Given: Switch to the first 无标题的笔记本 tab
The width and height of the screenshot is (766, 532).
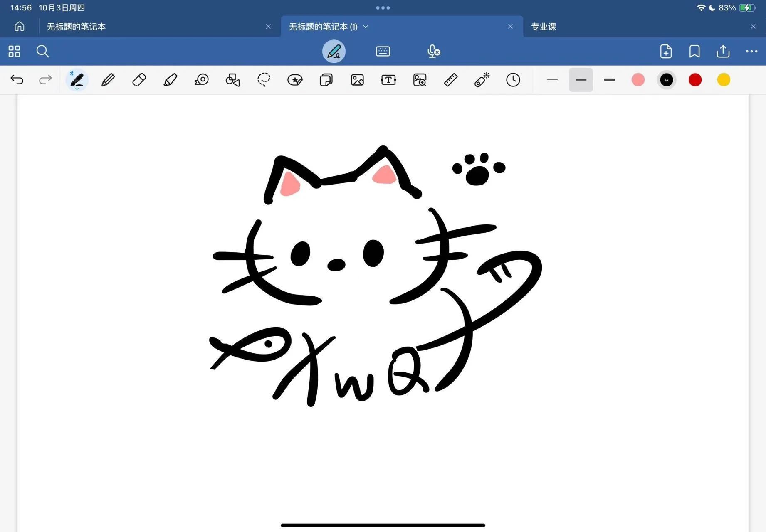Looking at the screenshot, I should click(76, 27).
